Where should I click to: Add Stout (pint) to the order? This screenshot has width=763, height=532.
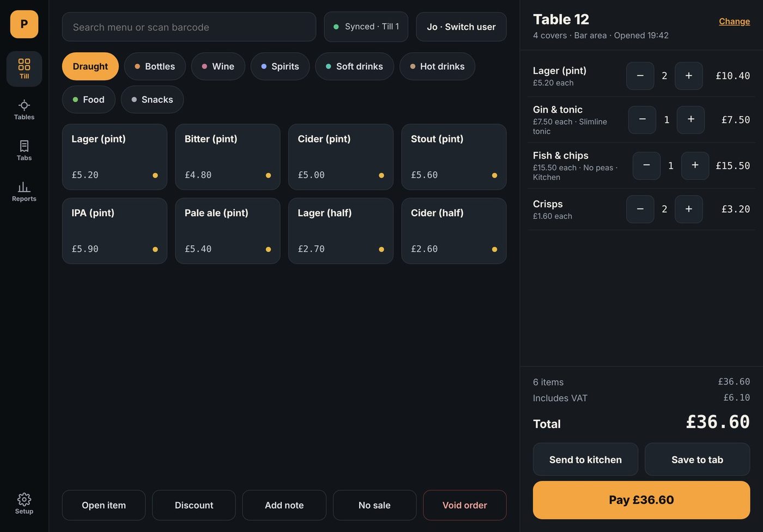[x=454, y=157]
